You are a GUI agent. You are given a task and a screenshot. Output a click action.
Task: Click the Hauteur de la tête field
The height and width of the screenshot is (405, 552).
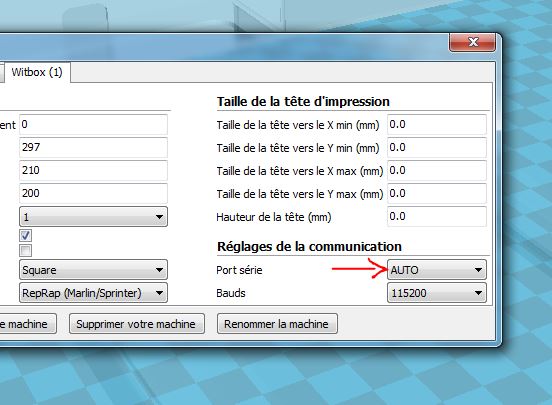pyautogui.click(x=437, y=216)
